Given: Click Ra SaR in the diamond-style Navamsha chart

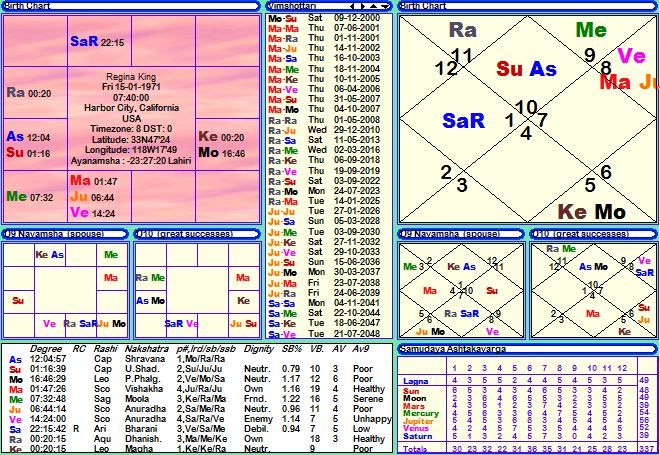Looking at the screenshot, I should (462, 314).
